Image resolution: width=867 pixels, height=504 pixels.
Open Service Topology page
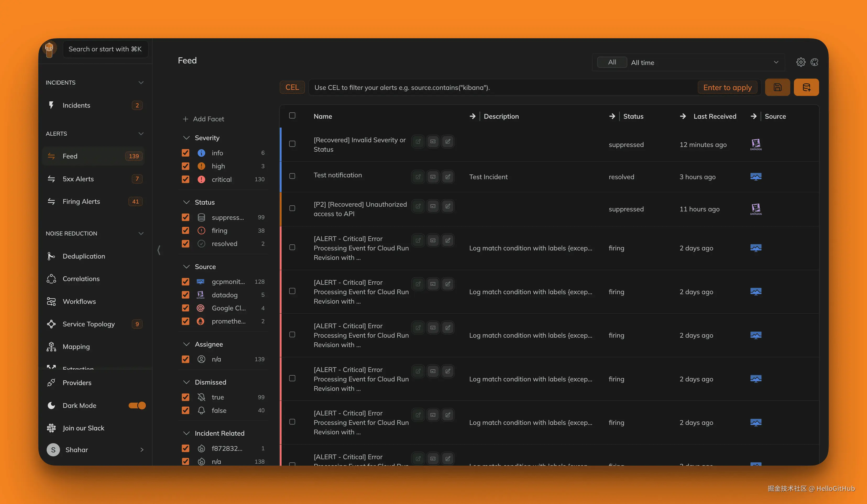click(89, 324)
